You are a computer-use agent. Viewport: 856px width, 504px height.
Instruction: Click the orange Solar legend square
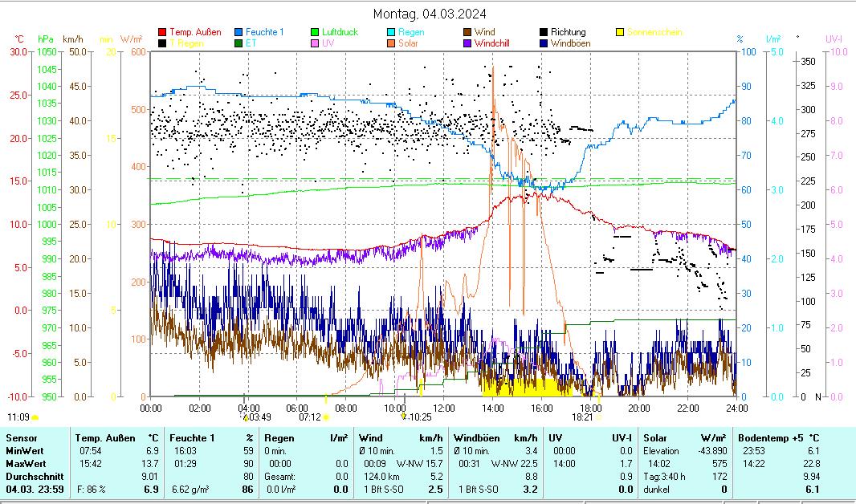pos(391,44)
